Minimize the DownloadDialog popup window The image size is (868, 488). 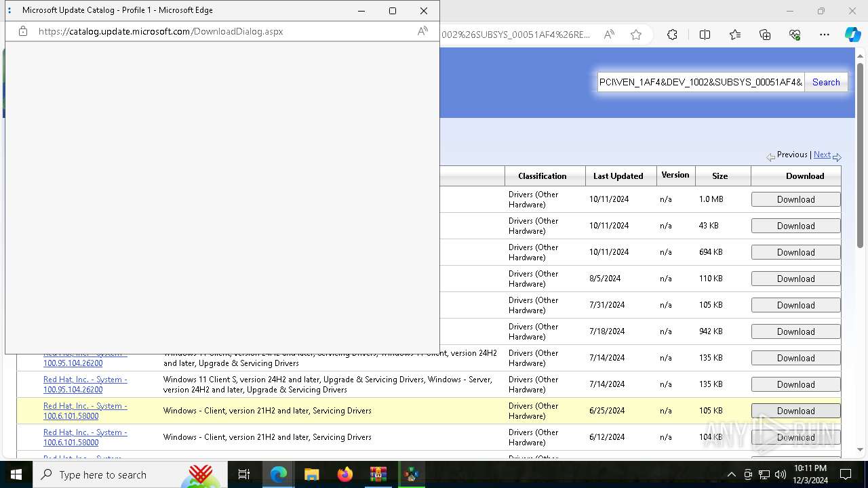[x=361, y=11]
